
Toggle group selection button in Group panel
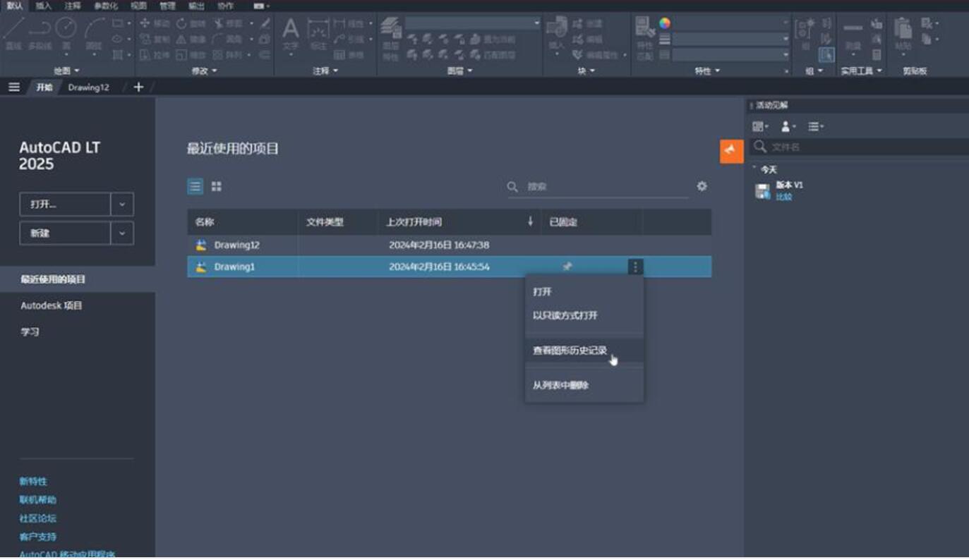tap(826, 54)
